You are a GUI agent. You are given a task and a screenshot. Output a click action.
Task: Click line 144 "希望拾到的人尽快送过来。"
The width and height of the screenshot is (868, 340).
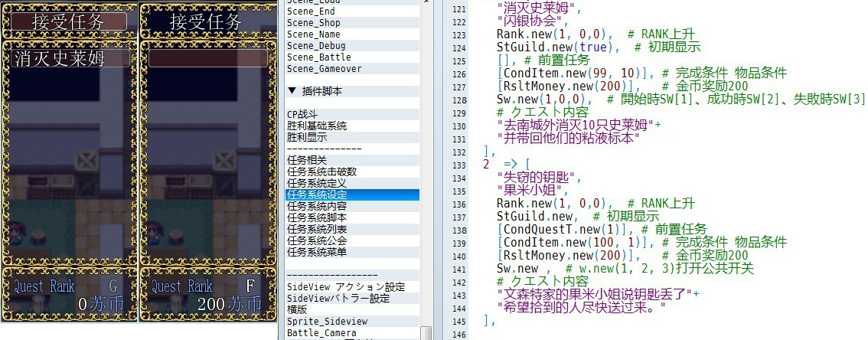coord(581,307)
